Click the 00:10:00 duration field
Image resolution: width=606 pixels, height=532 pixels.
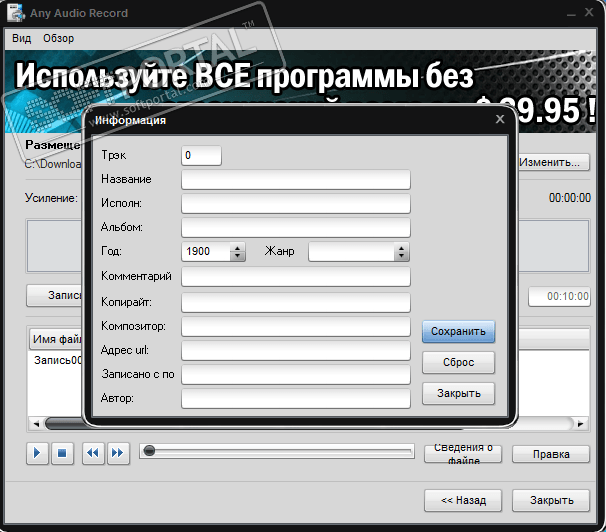pos(559,296)
